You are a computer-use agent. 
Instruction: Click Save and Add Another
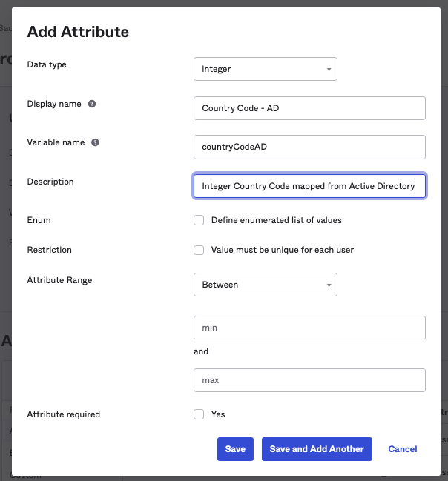pyautogui.click(x=317, y=449)
